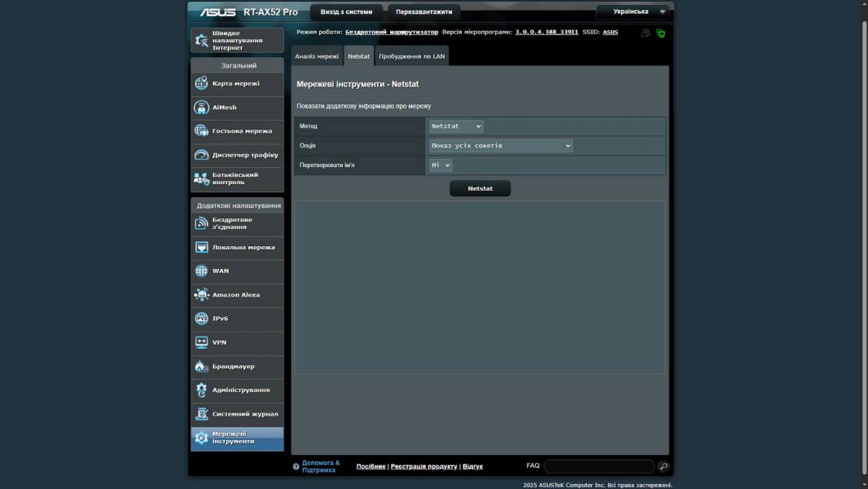Select the Traffic Manager gauge icon
This screenshot has height=489, width=868.
(x=201, y=155)
